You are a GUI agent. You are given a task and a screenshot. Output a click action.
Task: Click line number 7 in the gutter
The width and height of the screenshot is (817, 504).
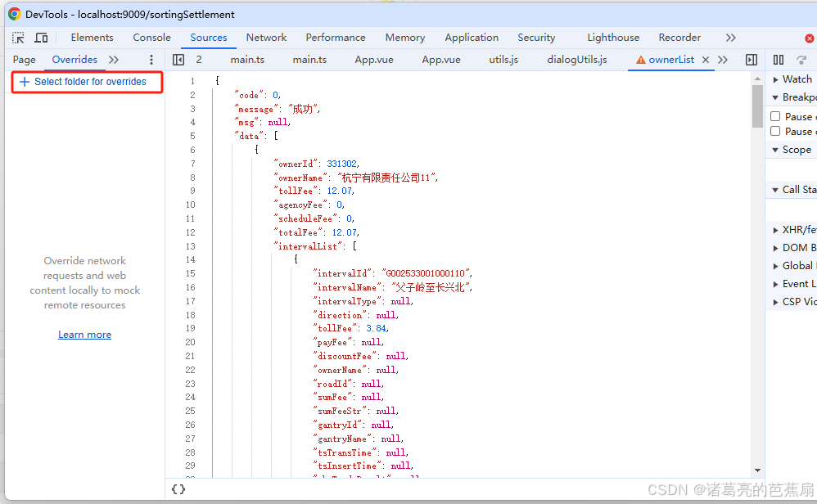pos(192,164)
